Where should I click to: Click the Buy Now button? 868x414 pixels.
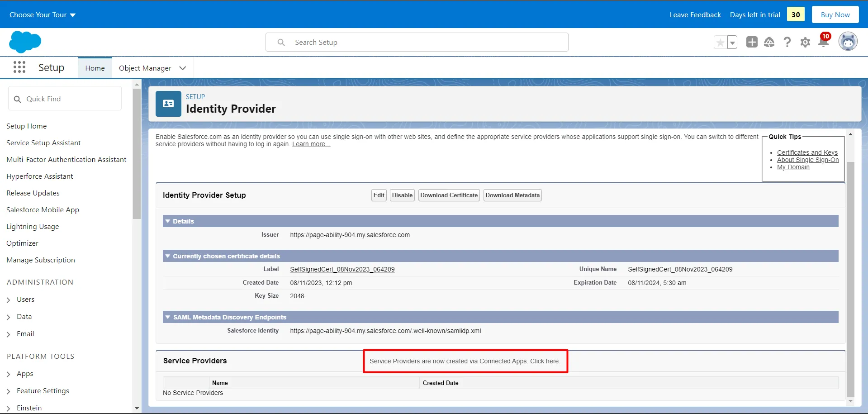835,15
